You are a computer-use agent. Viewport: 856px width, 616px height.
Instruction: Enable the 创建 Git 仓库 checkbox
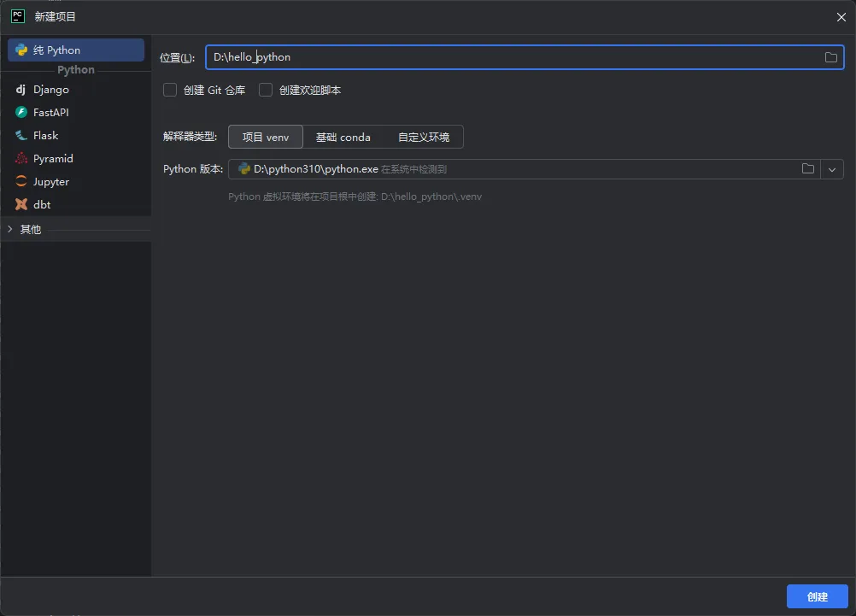tap(170, 90)
